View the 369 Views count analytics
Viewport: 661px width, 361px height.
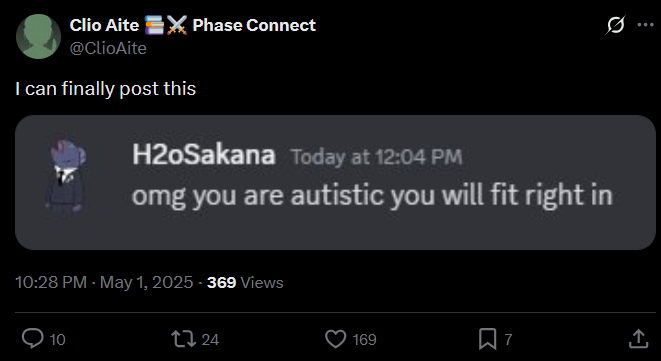pyautogui.click(x=245, y=282)
